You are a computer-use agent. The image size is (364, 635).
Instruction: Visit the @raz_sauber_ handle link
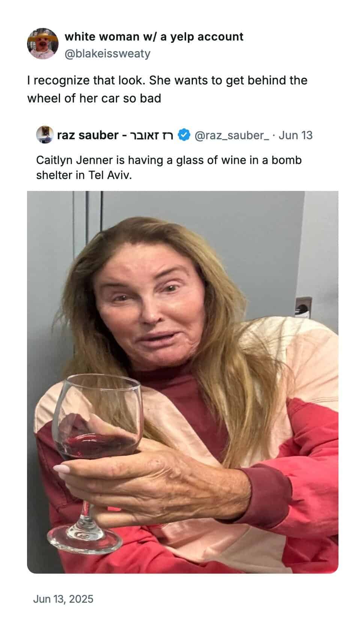[x=231, y=135]
